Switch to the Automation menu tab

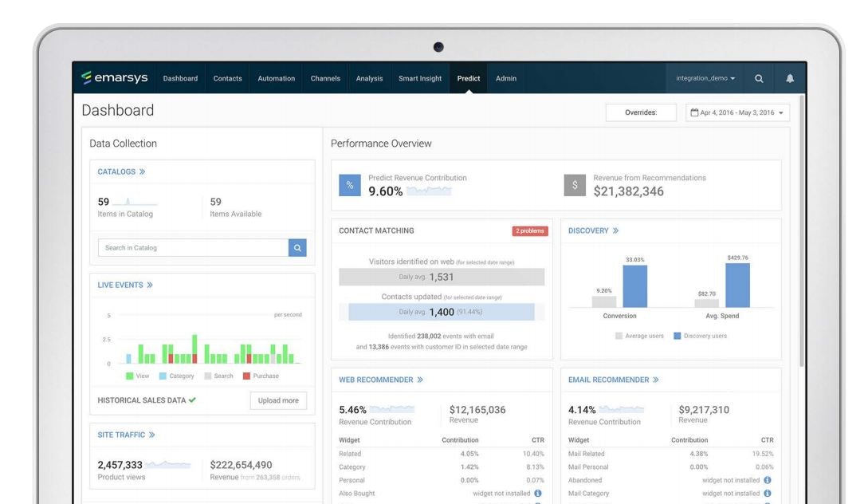click(x=276, y=78)
